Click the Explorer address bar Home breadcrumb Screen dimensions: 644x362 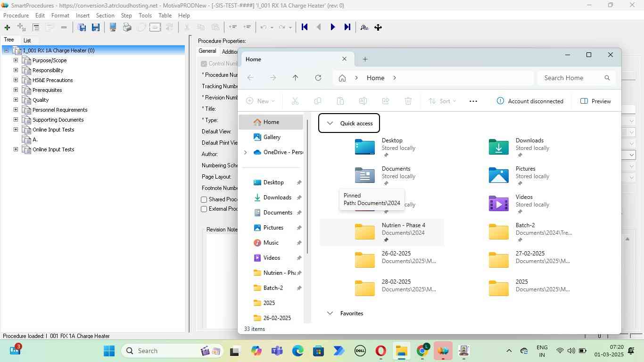[375, 78]
